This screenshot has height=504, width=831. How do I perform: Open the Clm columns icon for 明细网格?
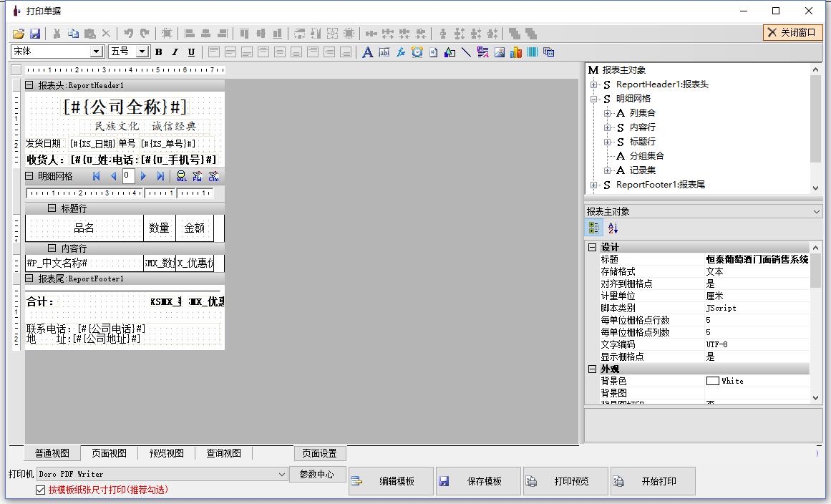point(213,176)
